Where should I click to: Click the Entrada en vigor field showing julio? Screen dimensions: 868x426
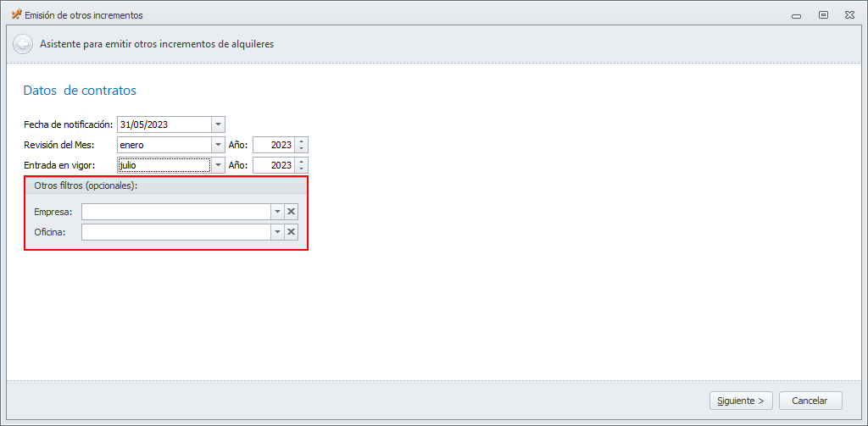pyautogui.click(x=164, y=165)
